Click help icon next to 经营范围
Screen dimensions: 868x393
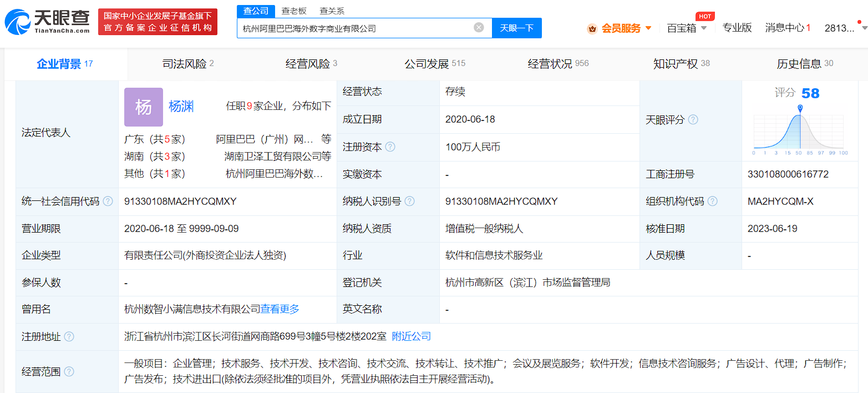click(x=69, y=372)
